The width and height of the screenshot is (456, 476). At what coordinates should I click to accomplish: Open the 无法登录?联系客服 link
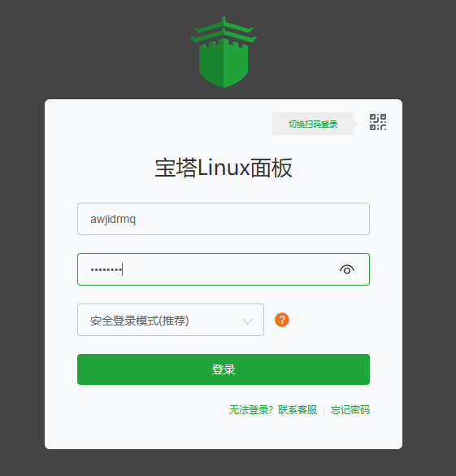point(273,410)
